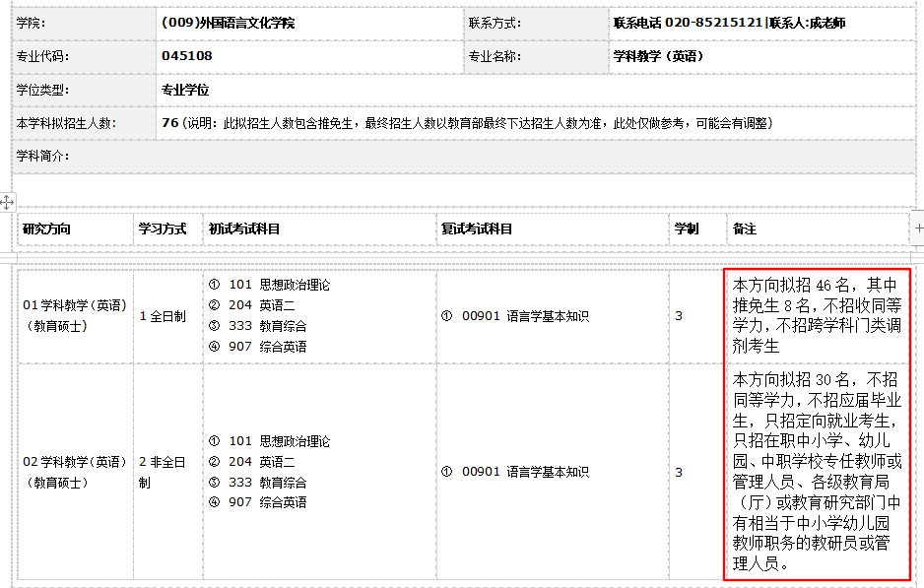Click the 学制 header cell

pyautogui.click(x=687, y=229)
